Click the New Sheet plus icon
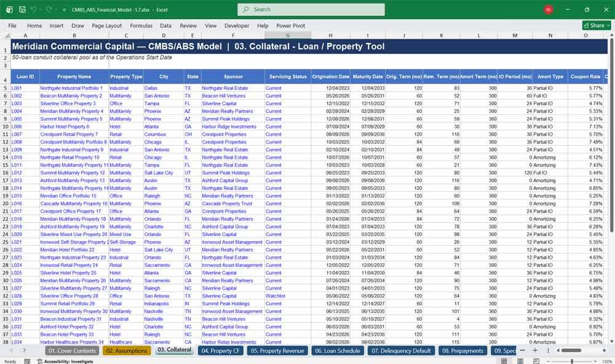615x364 pixels. pos(535,350)
